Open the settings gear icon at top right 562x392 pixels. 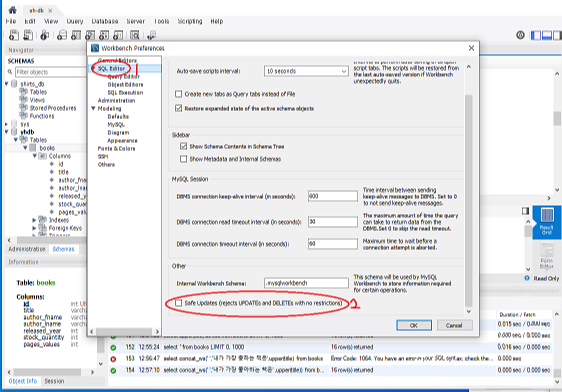tap(520, 35)
